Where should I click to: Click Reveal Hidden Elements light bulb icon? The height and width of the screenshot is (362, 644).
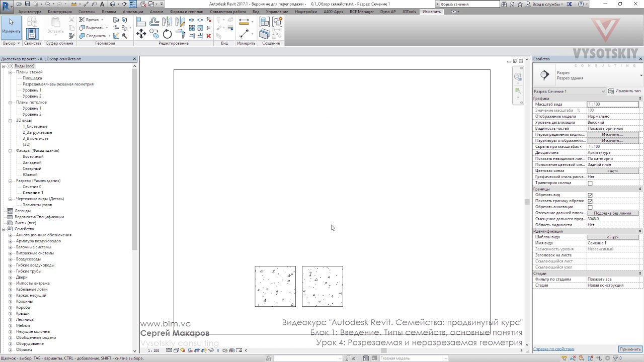218,350
